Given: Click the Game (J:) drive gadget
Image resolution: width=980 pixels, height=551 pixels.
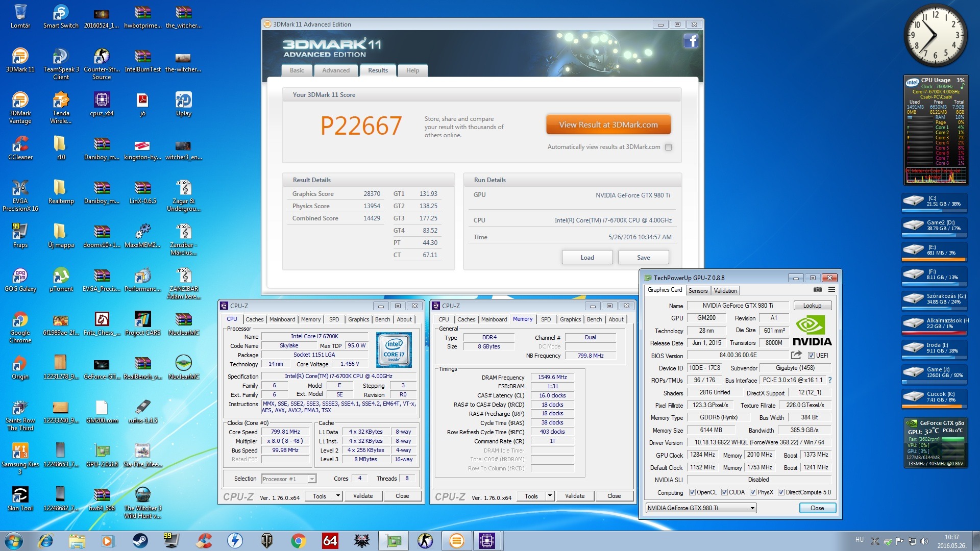Looking at the screenshot, I should pos(934,373).
